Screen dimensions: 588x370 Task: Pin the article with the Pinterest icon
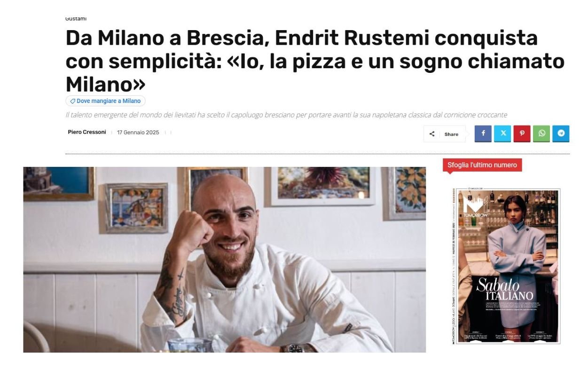point(522,134)
